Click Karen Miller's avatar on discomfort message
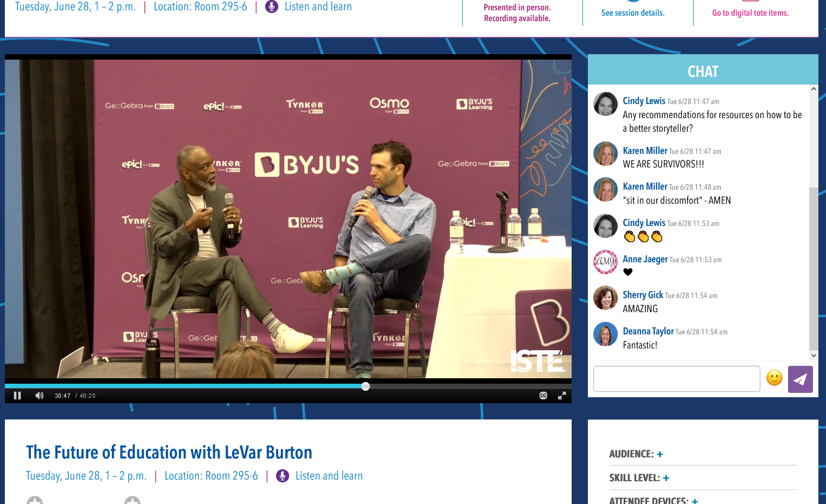This screenshot has width=826, height=504. (x=606, y=190)
